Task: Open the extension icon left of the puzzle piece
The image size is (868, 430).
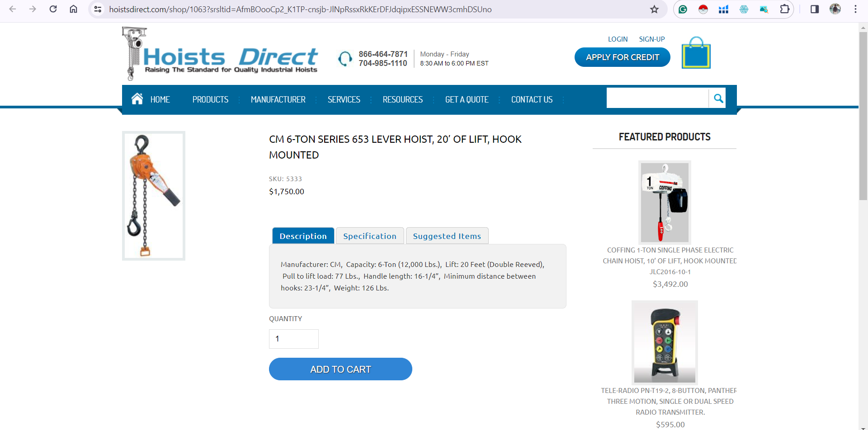Action: tap(764, 9)
